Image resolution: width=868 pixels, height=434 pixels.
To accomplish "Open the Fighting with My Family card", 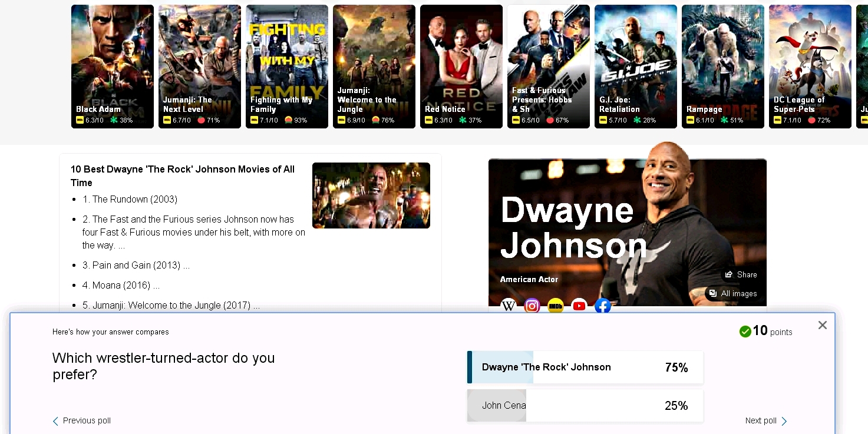I will [287, 67].
